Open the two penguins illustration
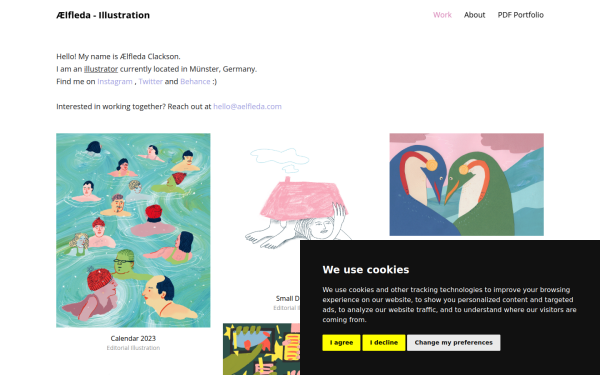Viewport: 600px width, 375px height. (x=466, y=184)
